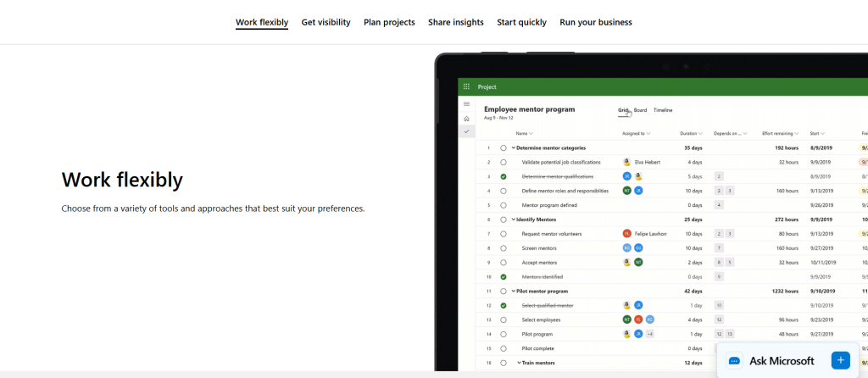Image resolution: width=868 pixels, height=378 pixels.
Task: Click the Ask Microsoft chat bubble icon
Action: click(x=735, y=361)
